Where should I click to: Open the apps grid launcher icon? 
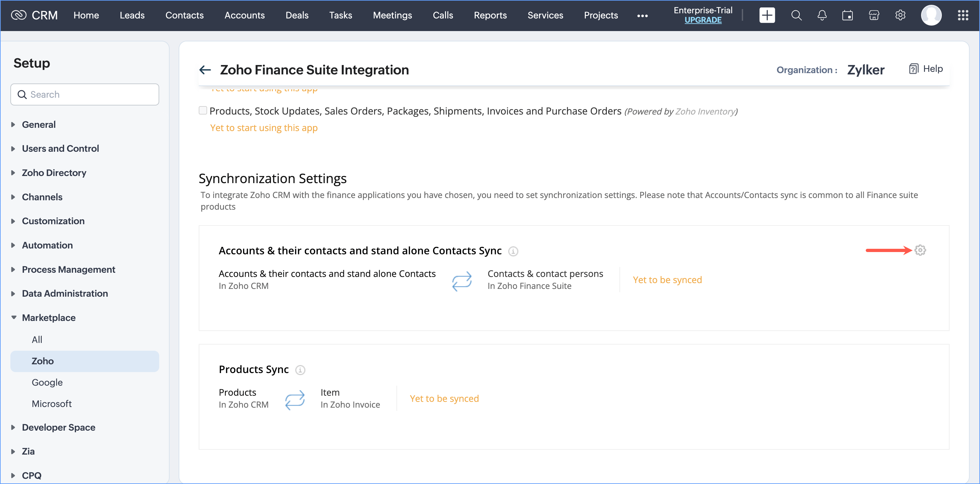[963, 15]
